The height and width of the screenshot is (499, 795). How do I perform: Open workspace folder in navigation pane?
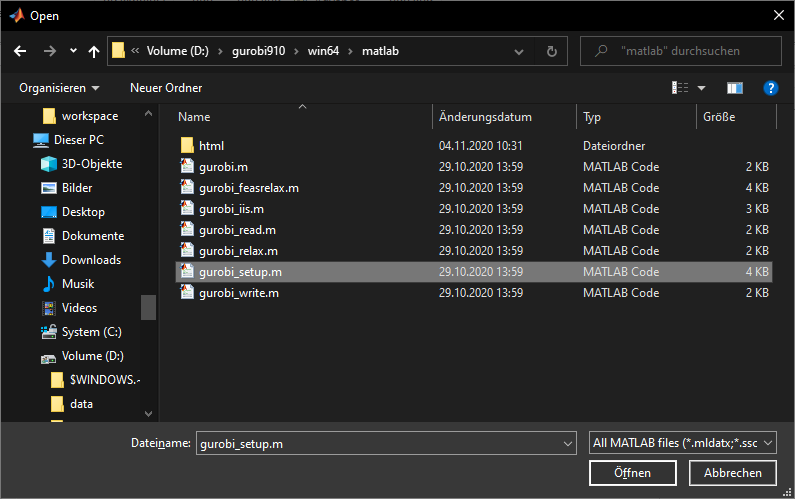tap(90, 116)
